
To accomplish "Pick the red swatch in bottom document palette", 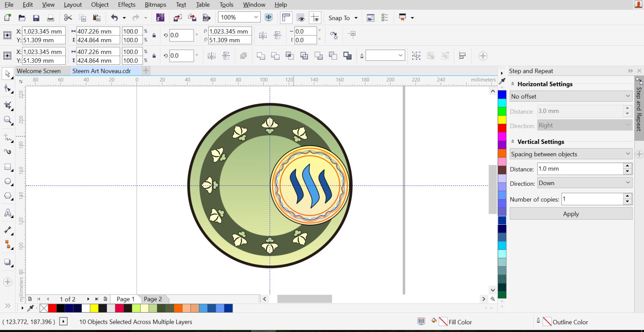I will coord(52,308).
